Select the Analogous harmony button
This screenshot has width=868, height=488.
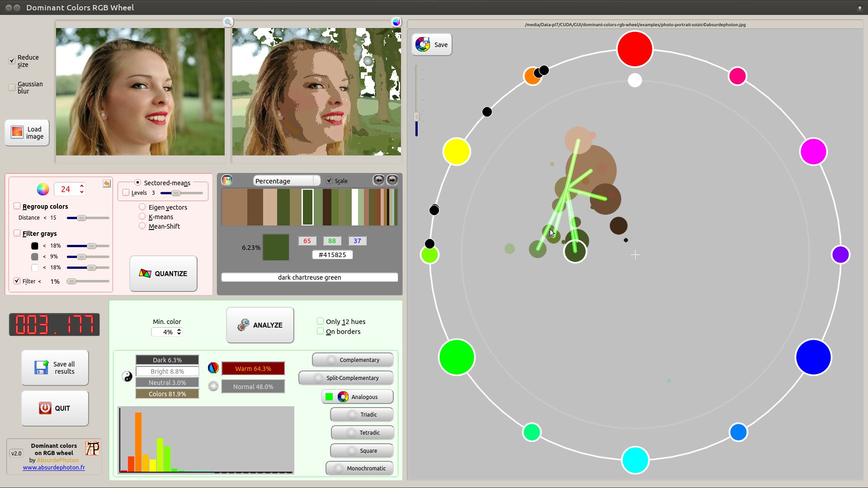pyautogui.click(x=357, y=397)
